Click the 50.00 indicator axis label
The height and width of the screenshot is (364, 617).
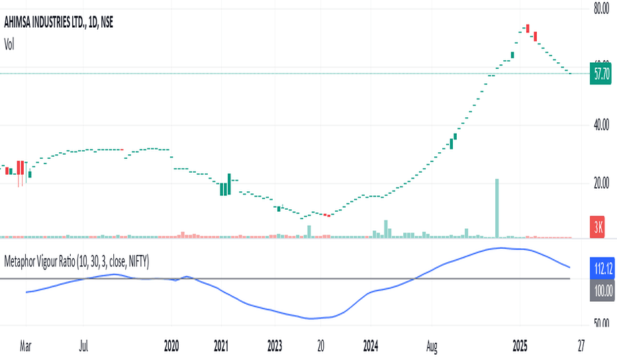tap(601, 323)
